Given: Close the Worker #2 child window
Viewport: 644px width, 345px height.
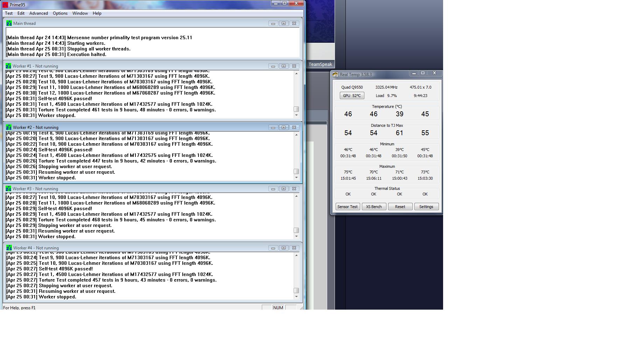Looking at the screenshot, I should [x=294, y=127].
